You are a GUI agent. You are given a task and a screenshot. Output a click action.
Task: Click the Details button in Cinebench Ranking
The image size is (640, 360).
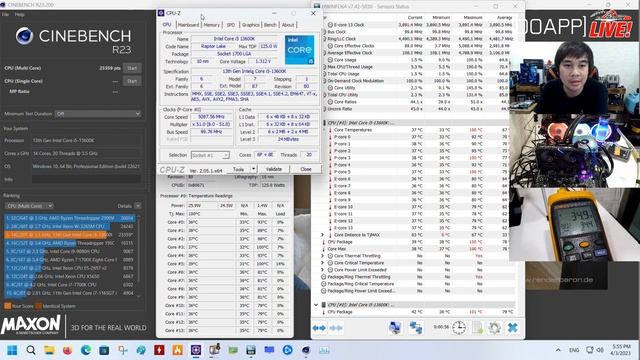124,206
